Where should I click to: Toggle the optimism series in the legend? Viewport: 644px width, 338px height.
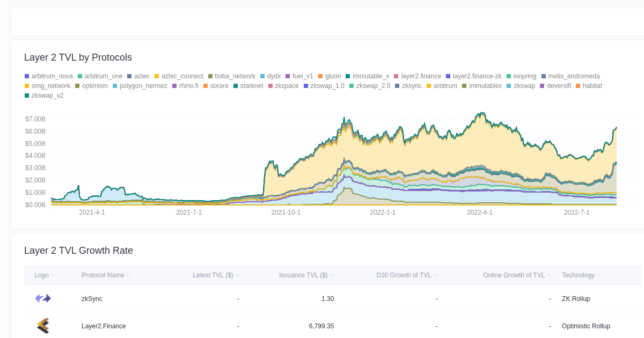pos(91,86)
